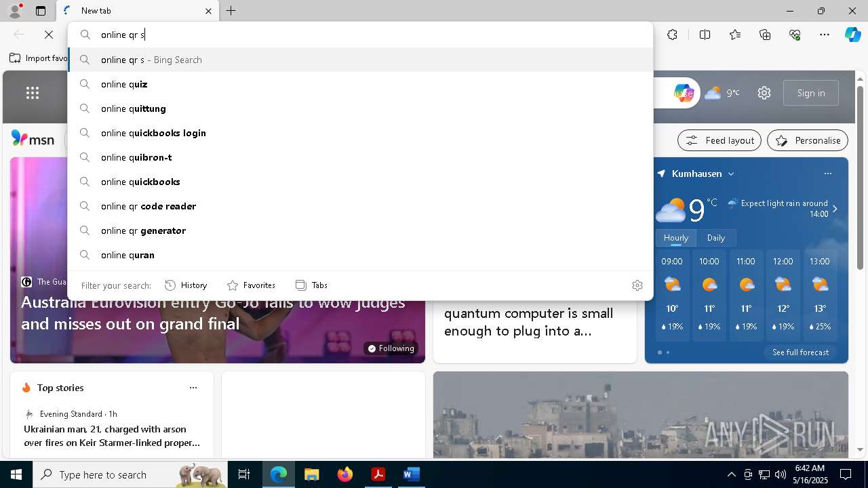
Task: Click the Microsoft Edge taskbar icon
Action: (279, 474)
